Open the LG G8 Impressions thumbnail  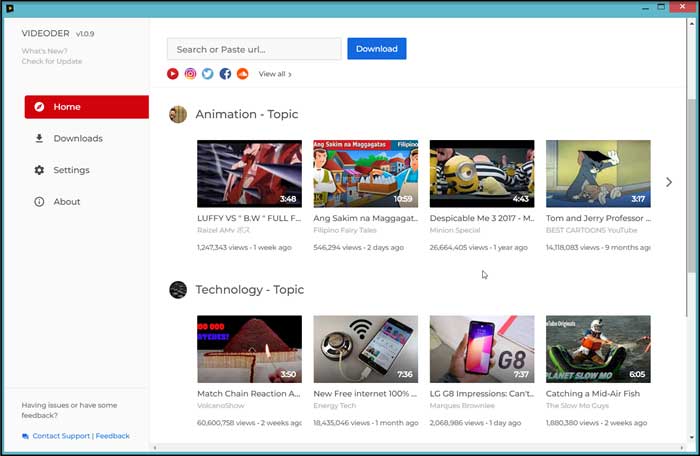[482, 349]
